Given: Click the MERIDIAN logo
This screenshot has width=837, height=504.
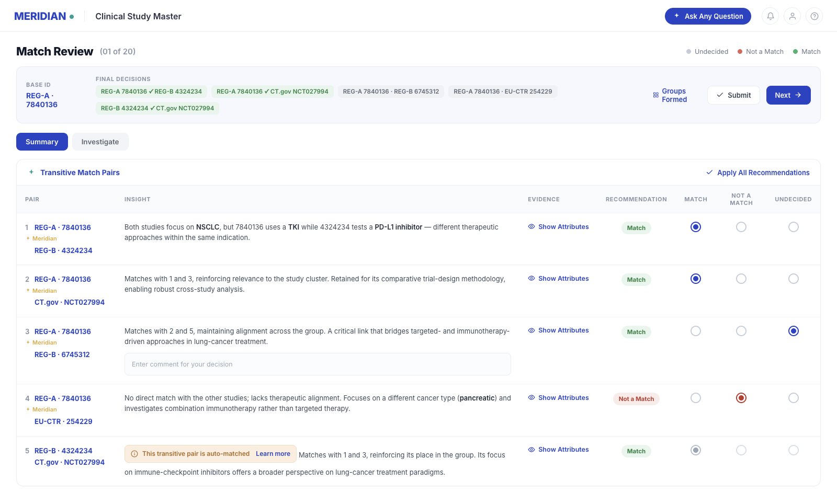Looking at the screenshot, I should pos(44,16).
